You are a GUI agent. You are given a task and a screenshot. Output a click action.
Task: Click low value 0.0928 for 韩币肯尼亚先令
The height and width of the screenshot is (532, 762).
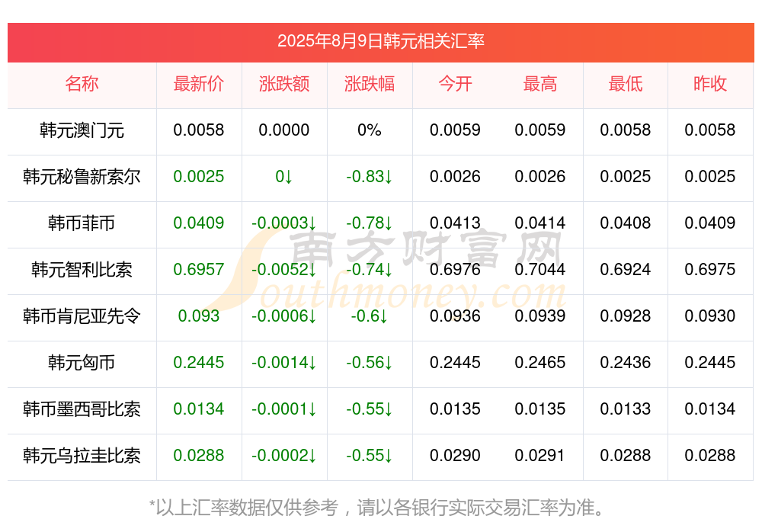(x=626, y=316)
